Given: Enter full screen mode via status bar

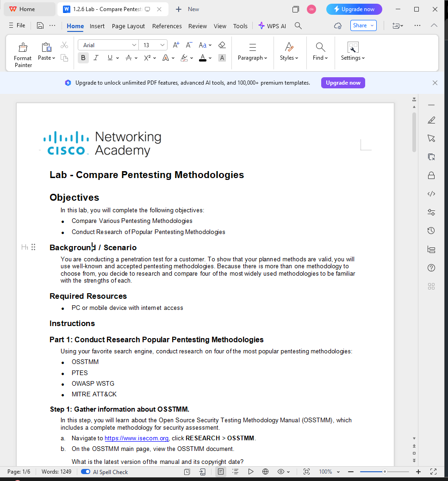Looking at the screenshot, I should (x=433, y=471).
